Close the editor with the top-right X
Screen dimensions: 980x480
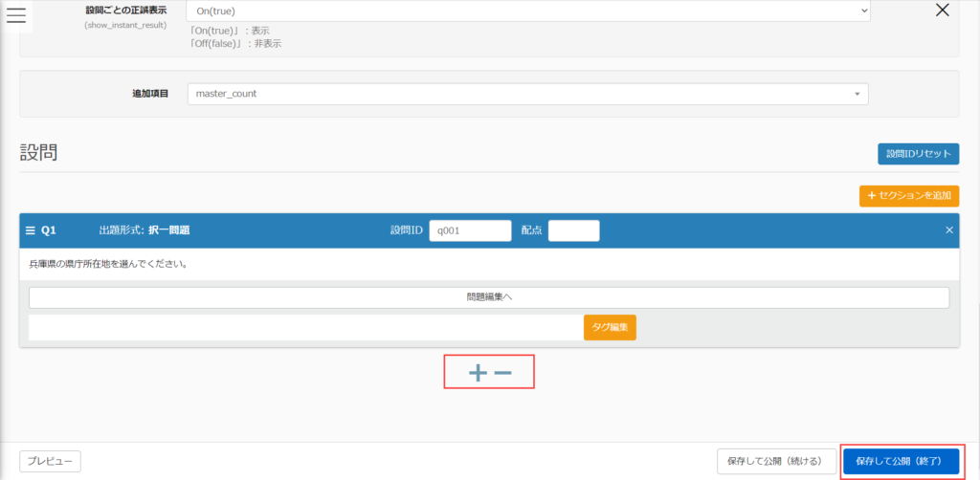(942, 11)
